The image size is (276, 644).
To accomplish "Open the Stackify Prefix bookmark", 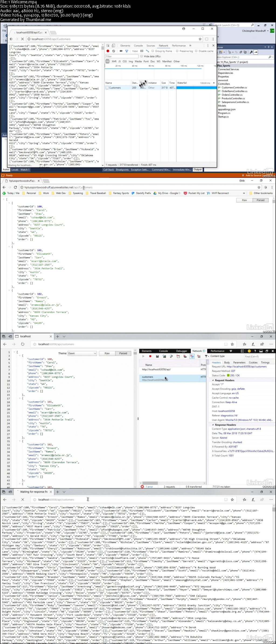I will (x=141, y=193).
